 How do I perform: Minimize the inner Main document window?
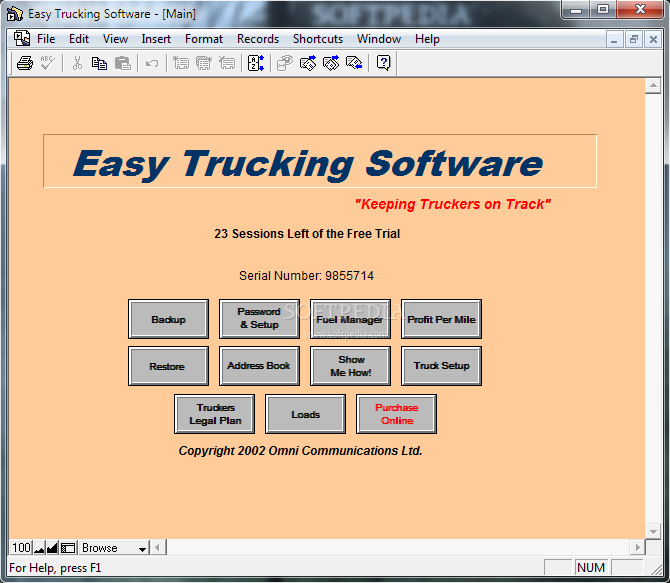pyautogui.click(x=614, y=39)
